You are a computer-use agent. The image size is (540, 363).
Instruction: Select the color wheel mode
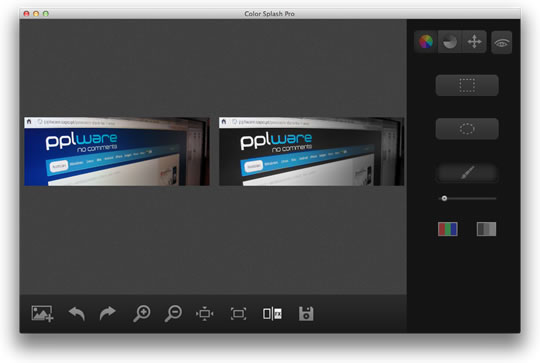click(426, 42)
